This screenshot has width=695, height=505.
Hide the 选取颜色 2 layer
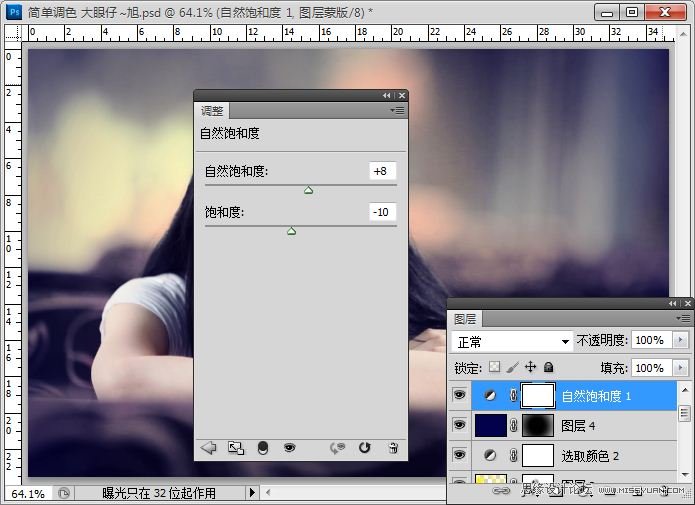[x=460, y=454]
